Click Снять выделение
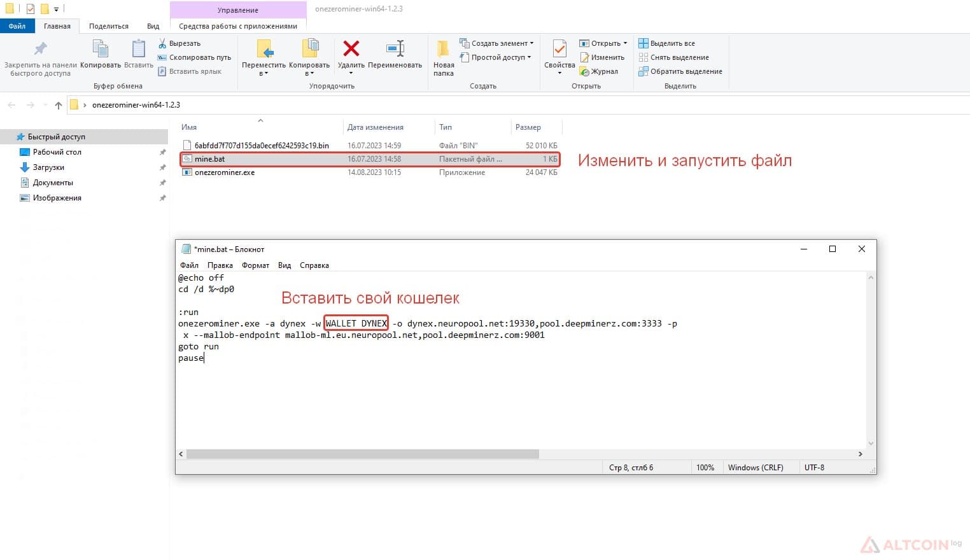The image size is (970, 560). [674, 57]
